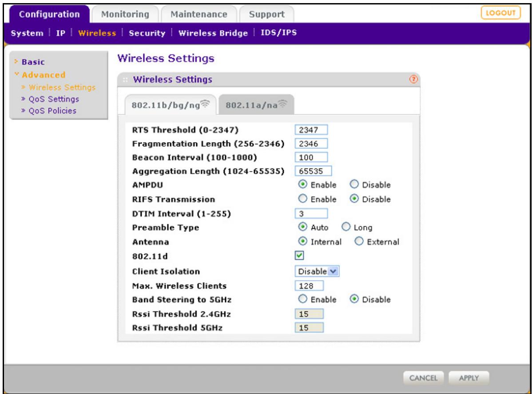Click the panel grip icon beside Wireless Settings
The image size is (532, 394).
click(x=125, y=80)
